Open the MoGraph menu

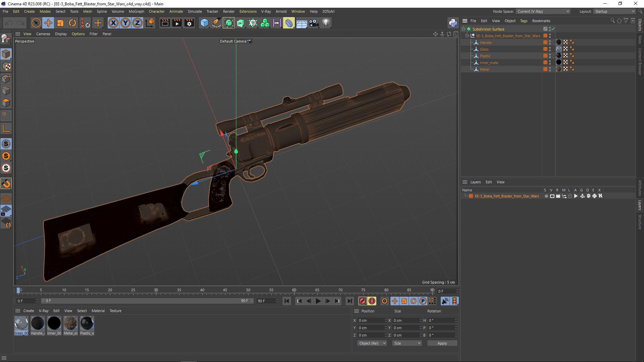point(136,11)
